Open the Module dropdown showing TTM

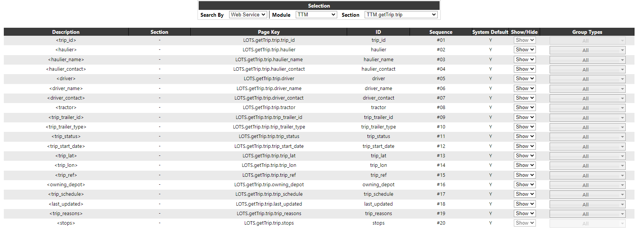coord(316,15)
